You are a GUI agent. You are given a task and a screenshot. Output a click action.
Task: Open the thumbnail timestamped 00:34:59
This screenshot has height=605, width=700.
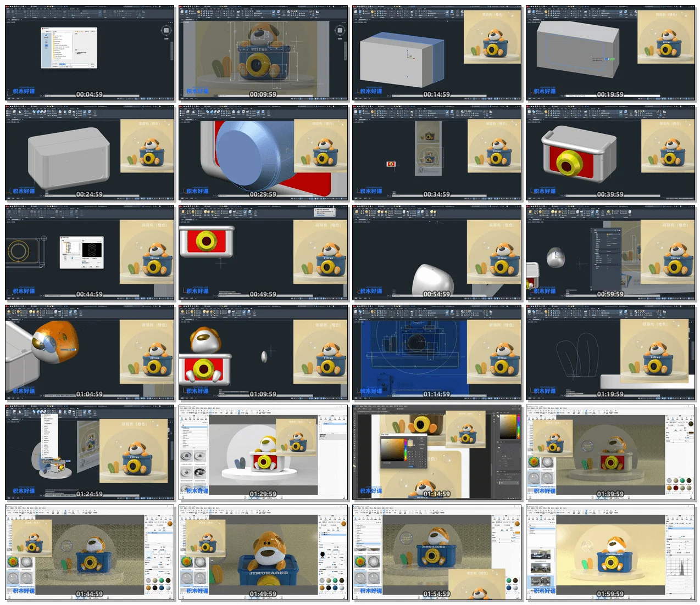(436, 154)
